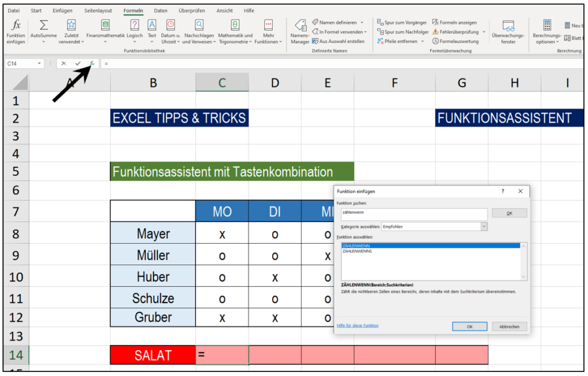Open the Namens-Manager
The height and width of the screenshot is (376, 588).
[x=300, y=32]
